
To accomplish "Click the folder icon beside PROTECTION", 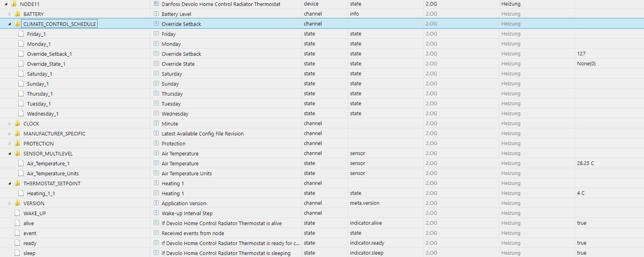I will 18,143.
